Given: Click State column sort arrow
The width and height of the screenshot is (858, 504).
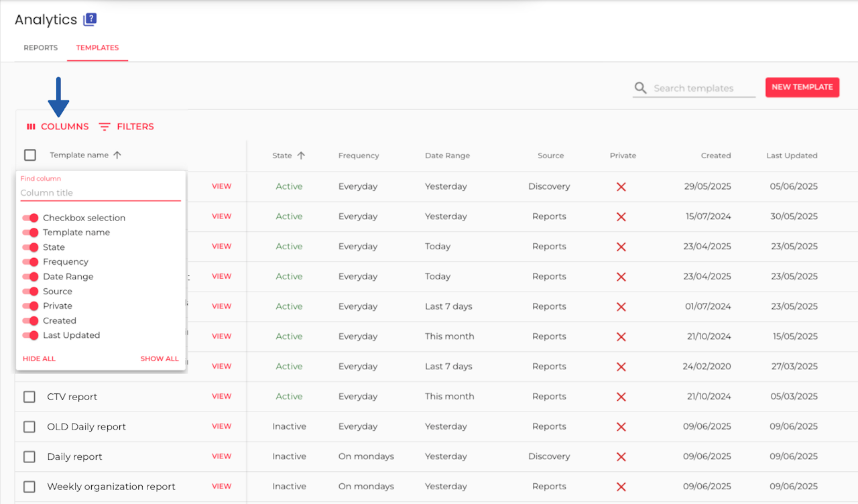Looking at the screenshot, I should (x=301, y=155).
